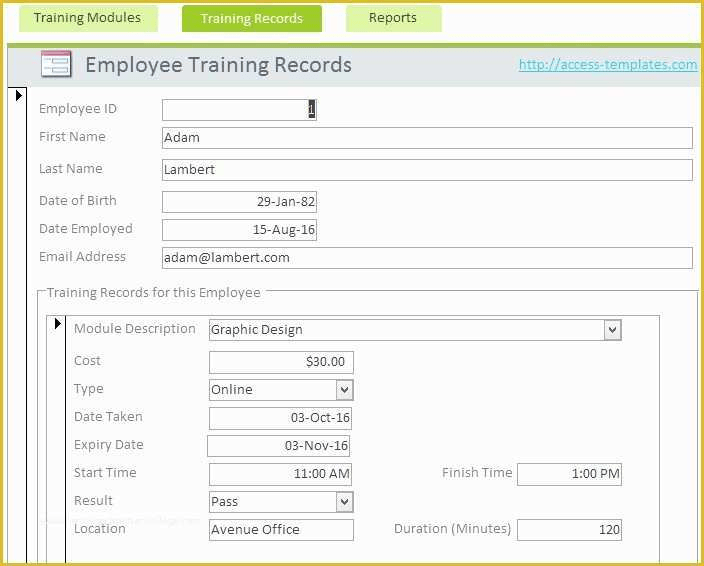Click the Expiry Date label

click(x=109, y=445)
